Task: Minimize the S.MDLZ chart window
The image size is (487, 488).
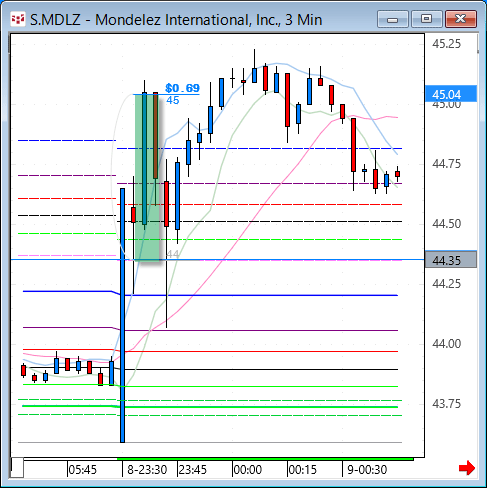Action: coord(393,19)
